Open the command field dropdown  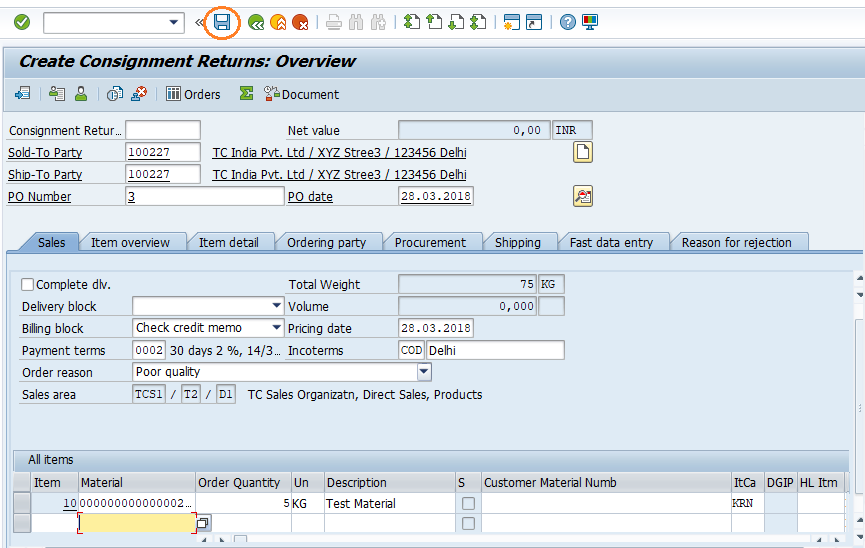[173, 23]
